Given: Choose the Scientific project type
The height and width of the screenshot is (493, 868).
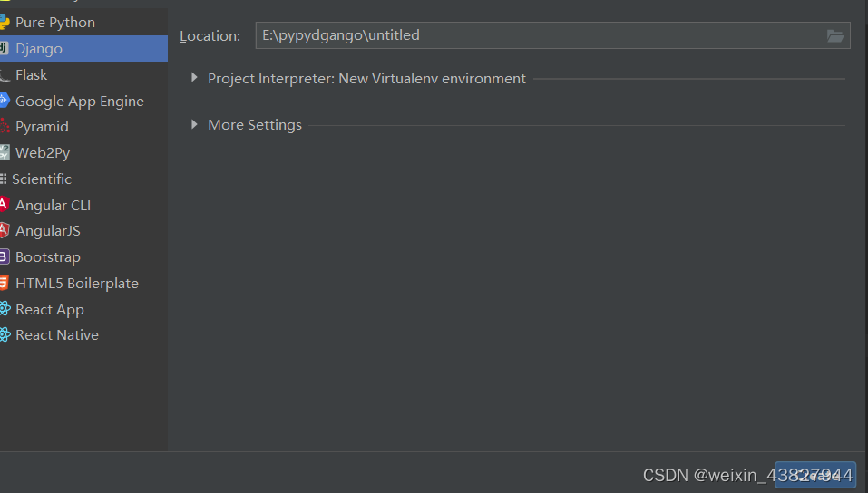Looking at the screenshot, I should 83,179.
